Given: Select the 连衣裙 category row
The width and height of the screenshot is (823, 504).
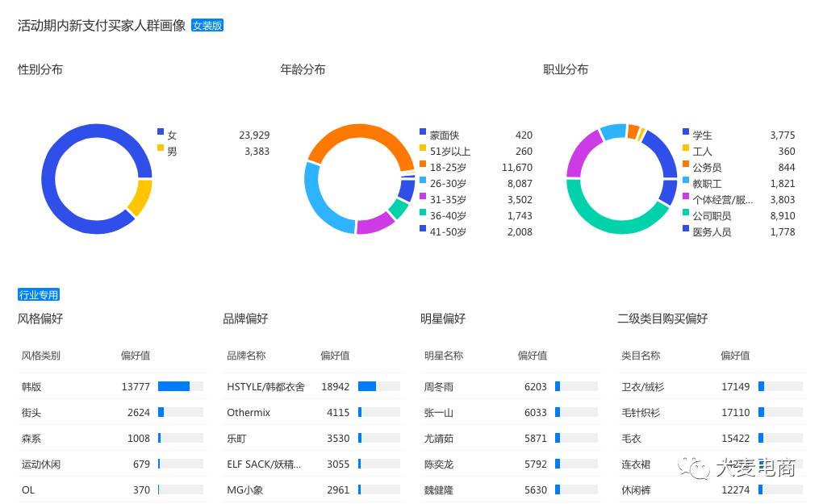Looking at the screenshot, I should (x=712, y=464).
